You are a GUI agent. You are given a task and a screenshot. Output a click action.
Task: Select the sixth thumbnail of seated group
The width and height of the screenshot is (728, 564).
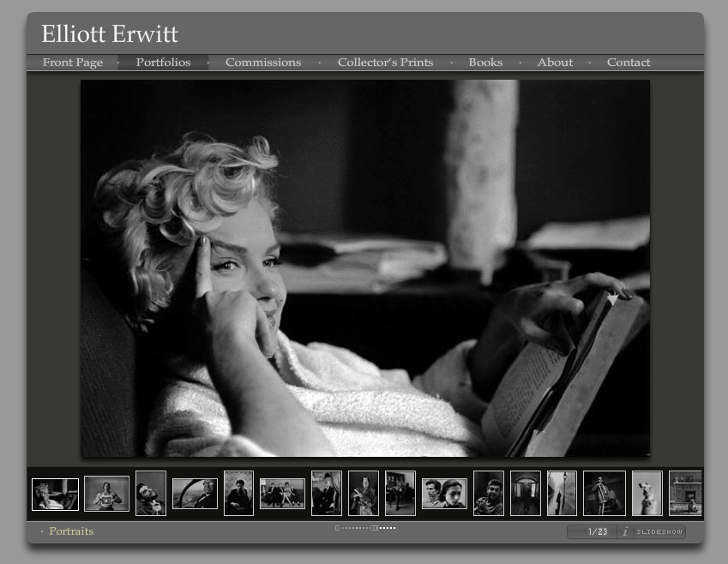[282, 494]
